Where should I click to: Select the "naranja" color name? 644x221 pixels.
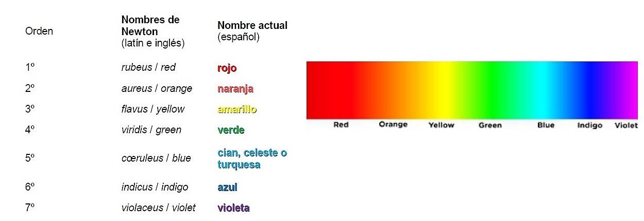235,89
